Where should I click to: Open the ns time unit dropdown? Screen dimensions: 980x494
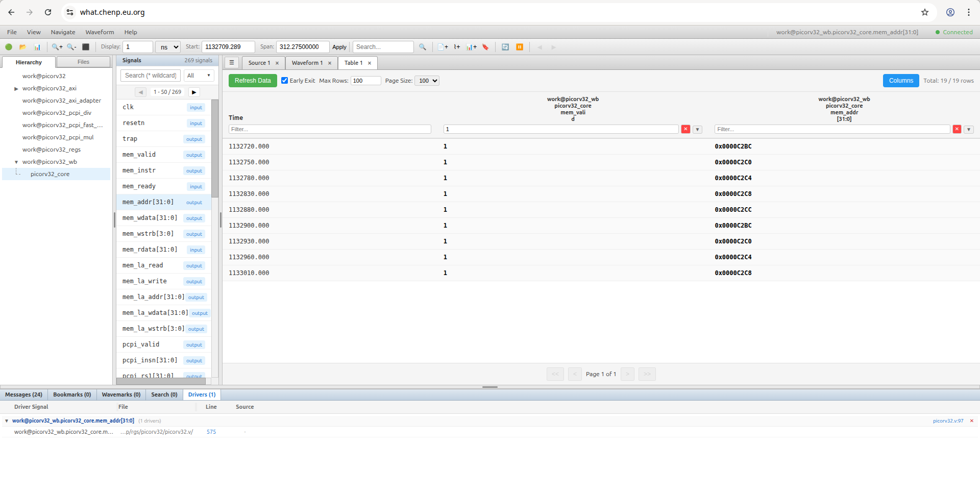168,47
